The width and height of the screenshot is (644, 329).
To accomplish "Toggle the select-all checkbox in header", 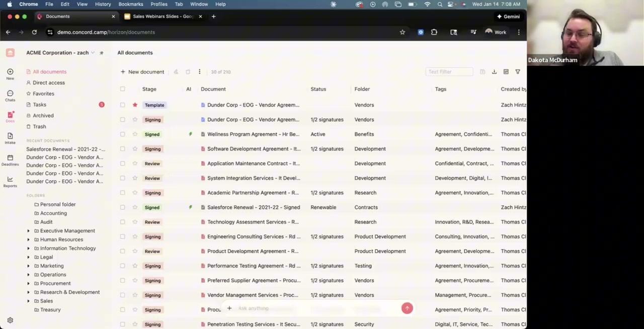I will [122, 89].
